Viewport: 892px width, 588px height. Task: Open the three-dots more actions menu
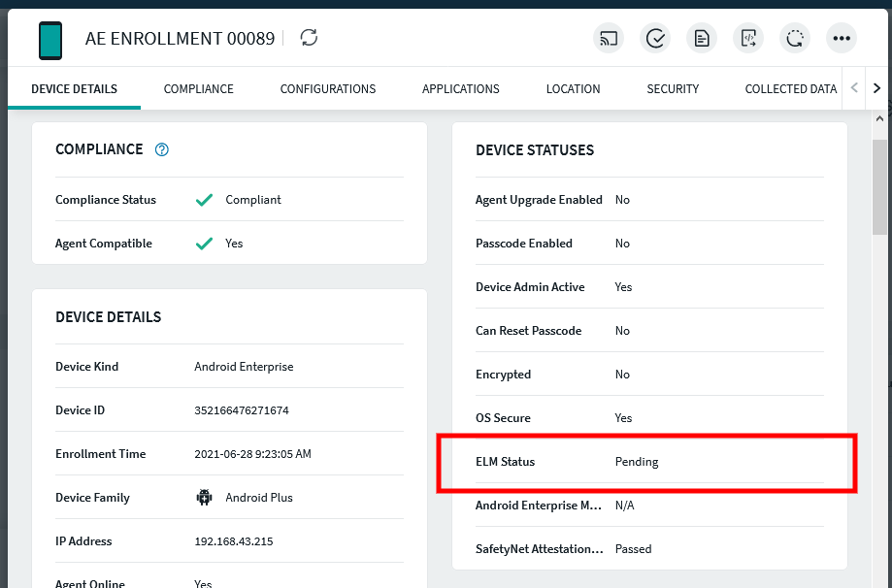(842, 39)
